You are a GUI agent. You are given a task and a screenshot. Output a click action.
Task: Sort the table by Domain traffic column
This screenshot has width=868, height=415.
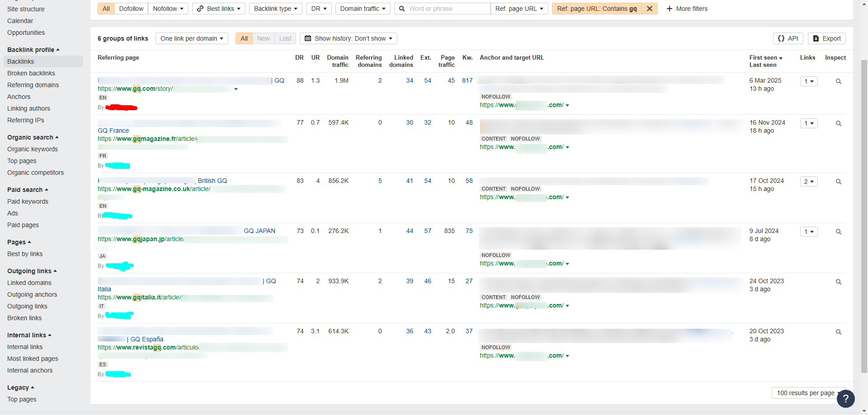(338, 61)
